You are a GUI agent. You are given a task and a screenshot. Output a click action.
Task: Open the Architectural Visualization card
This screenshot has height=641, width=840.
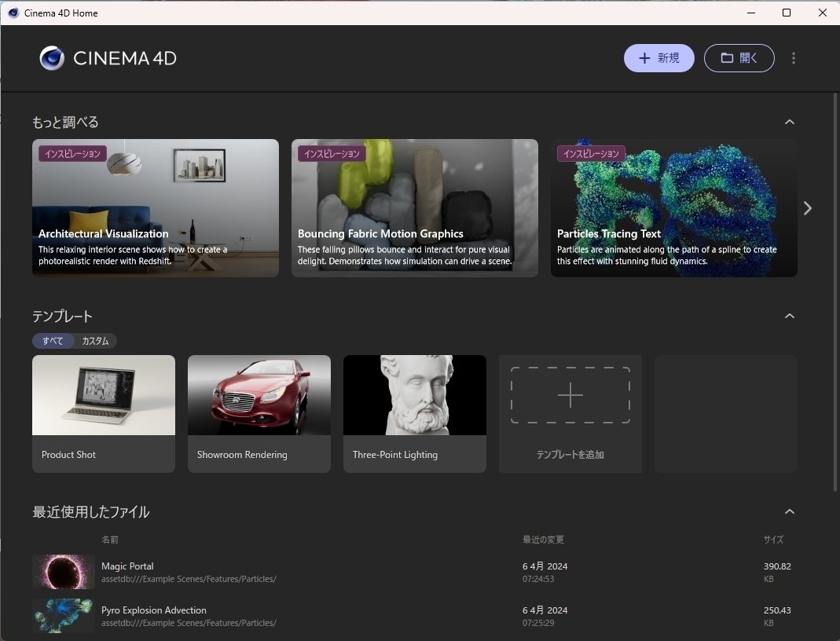click(156, 208)
